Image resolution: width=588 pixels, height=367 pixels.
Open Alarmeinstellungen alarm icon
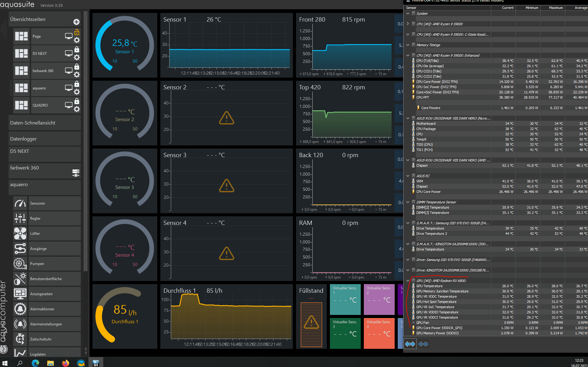tap(20, 324)
